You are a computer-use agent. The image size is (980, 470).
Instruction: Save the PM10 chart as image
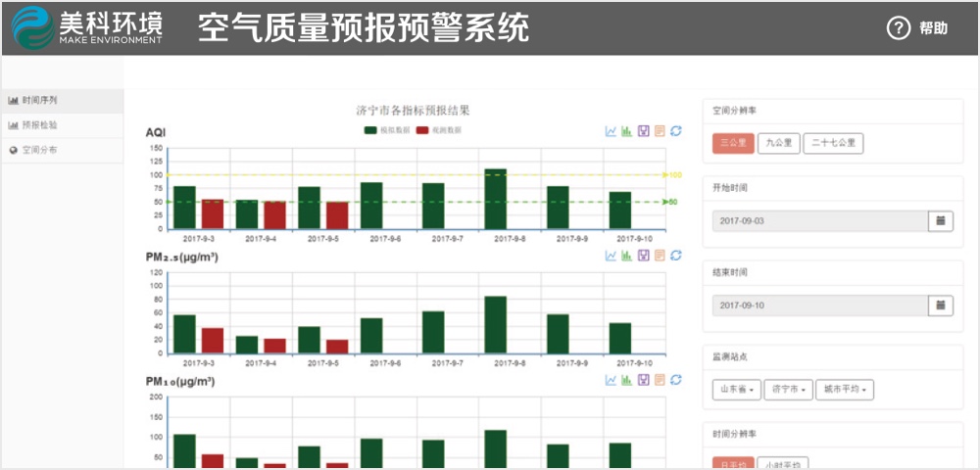click(x=643, y=380)
